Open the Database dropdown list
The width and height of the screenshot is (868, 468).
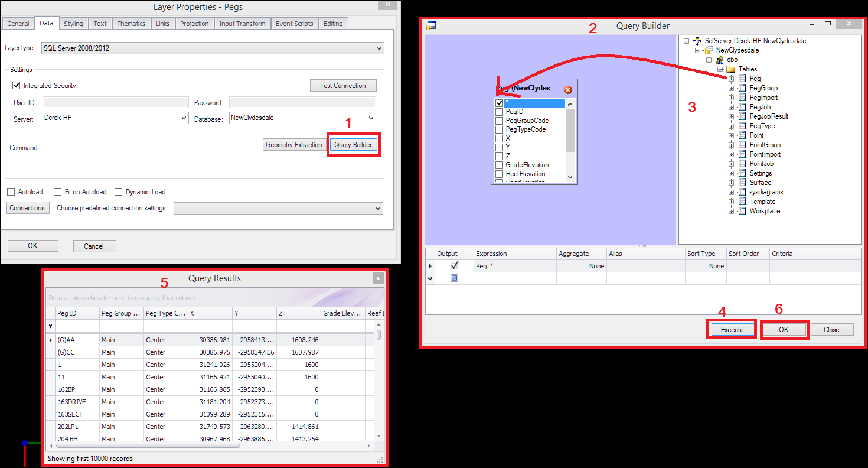point(370,118)
